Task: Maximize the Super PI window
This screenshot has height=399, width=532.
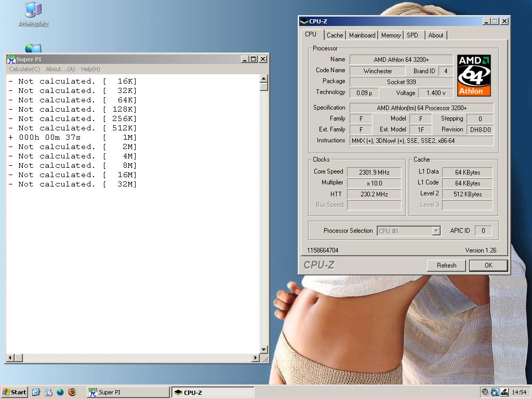Action: tap(253, 59)
